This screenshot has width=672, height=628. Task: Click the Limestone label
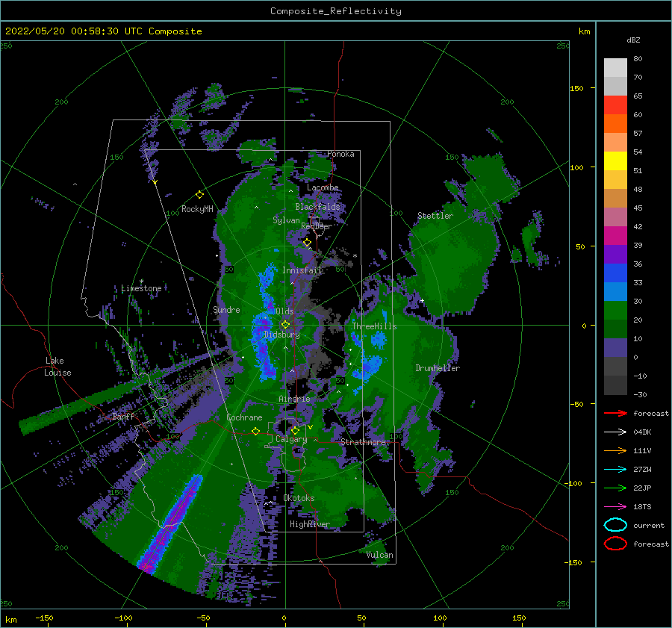141,288
